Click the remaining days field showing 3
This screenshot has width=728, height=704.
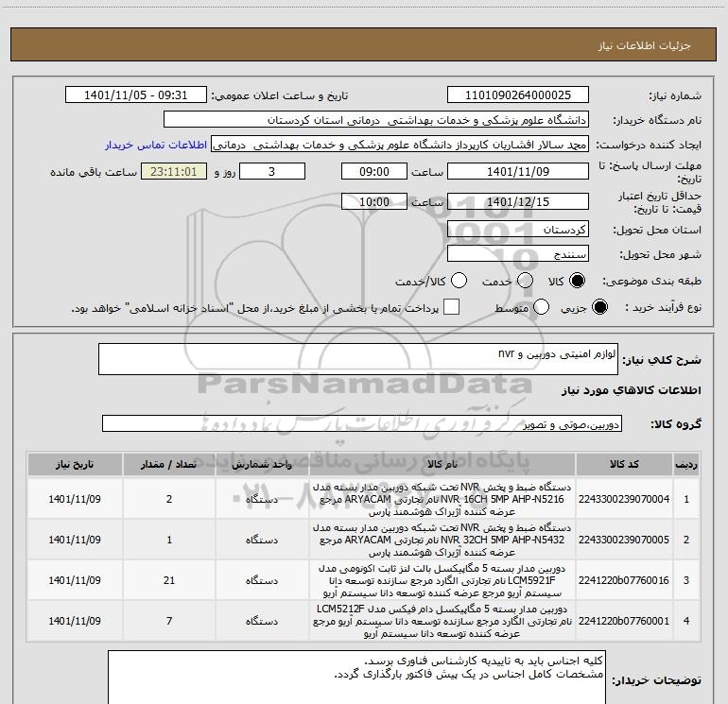coord(272,171)
